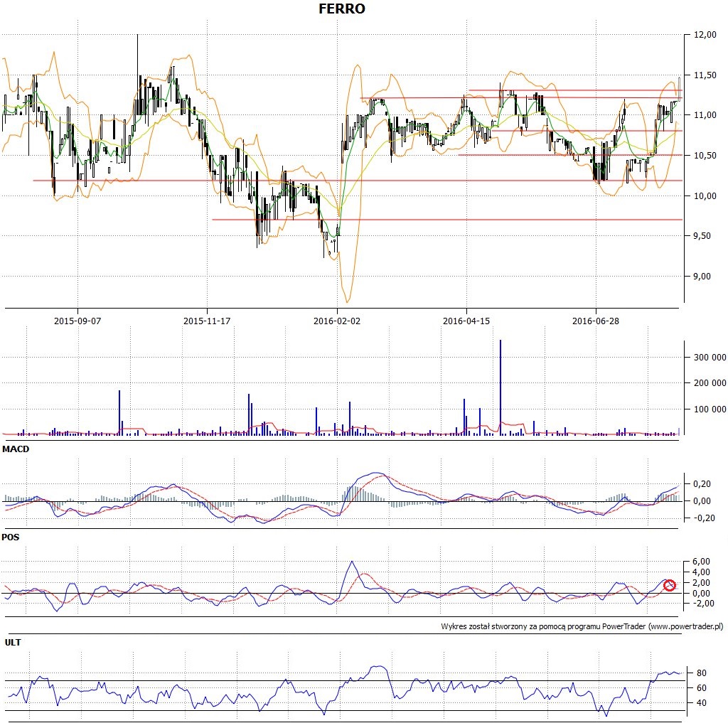Click the MACD 0,20 axis value
This screenshot has height=723, width=728.
pyautogui.click(x=702, y=484)
